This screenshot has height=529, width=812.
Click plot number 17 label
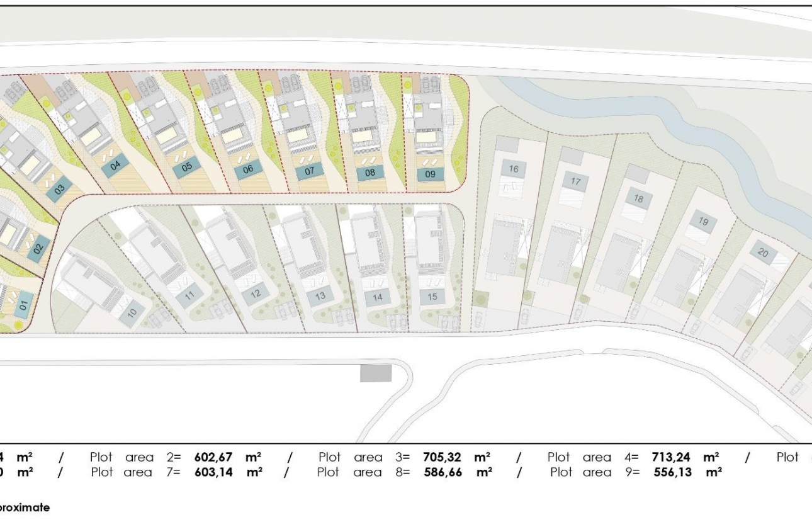coord(575,181)
